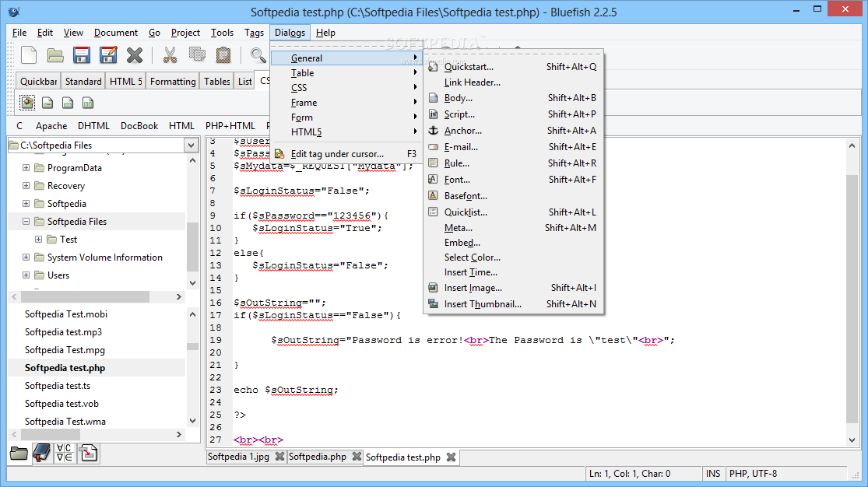Click the INS insert mode indicator
The image size is (868, 487).
pos(713,474)
